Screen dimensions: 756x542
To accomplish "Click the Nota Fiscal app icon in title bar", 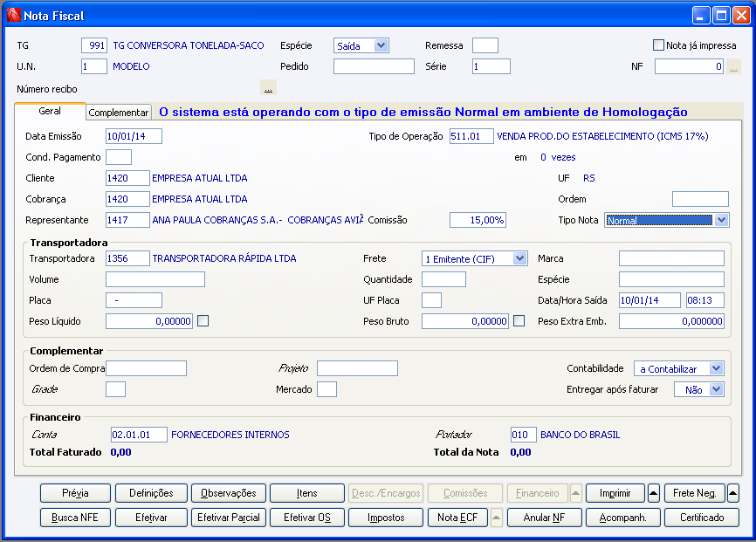I will click(13, 16).
